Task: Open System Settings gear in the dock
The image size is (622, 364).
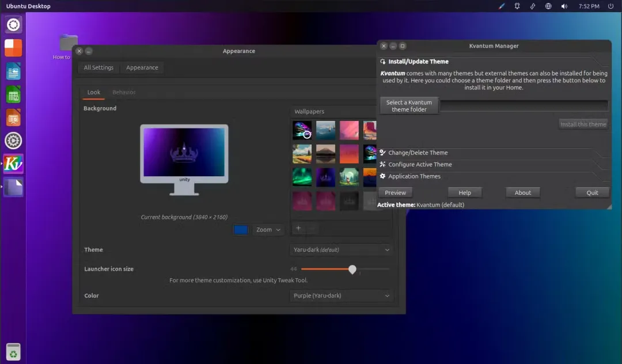Action: (13, 141)
